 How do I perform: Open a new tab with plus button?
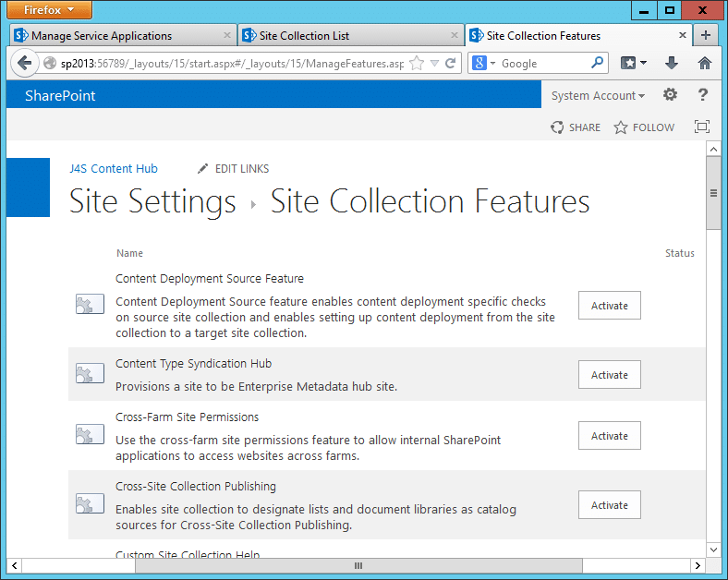[x=706, y=35]
